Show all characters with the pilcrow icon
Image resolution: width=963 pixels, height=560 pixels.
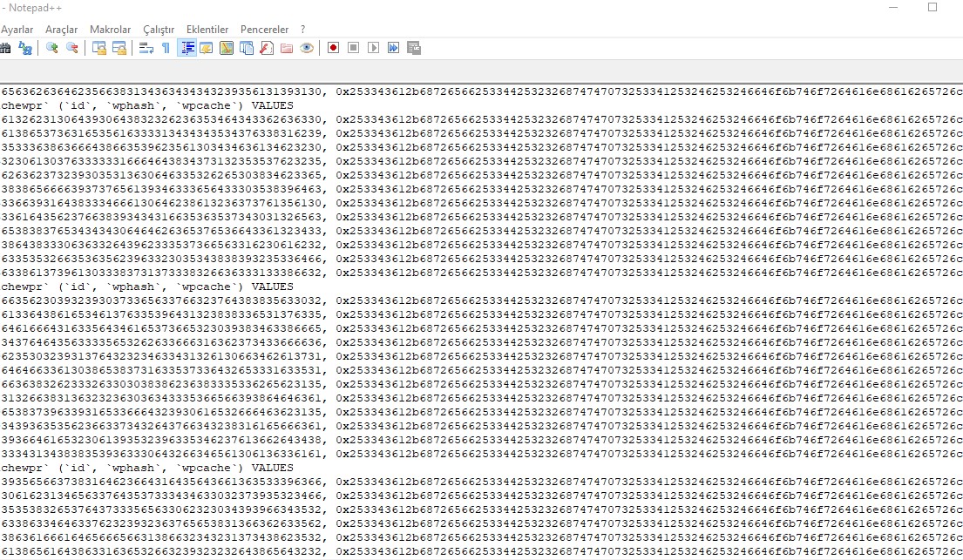[x=166, y=48]
